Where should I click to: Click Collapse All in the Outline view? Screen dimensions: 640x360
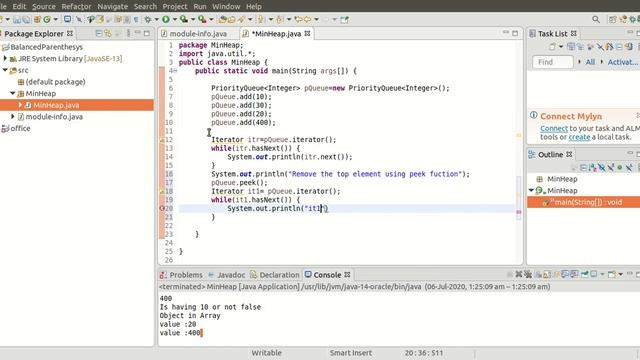[583, 167]
